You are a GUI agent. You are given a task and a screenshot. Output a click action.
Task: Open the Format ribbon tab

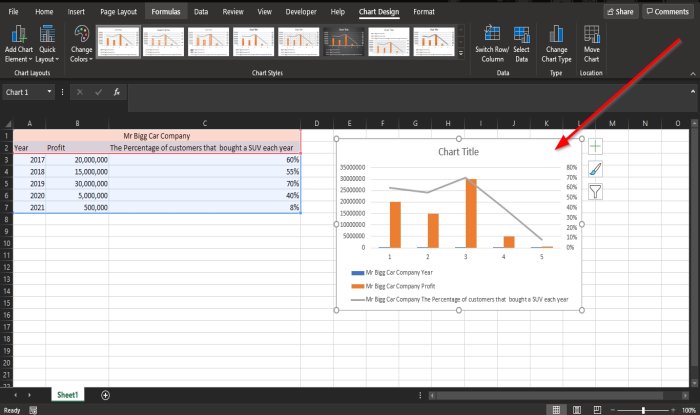click(x=424, y=11)
